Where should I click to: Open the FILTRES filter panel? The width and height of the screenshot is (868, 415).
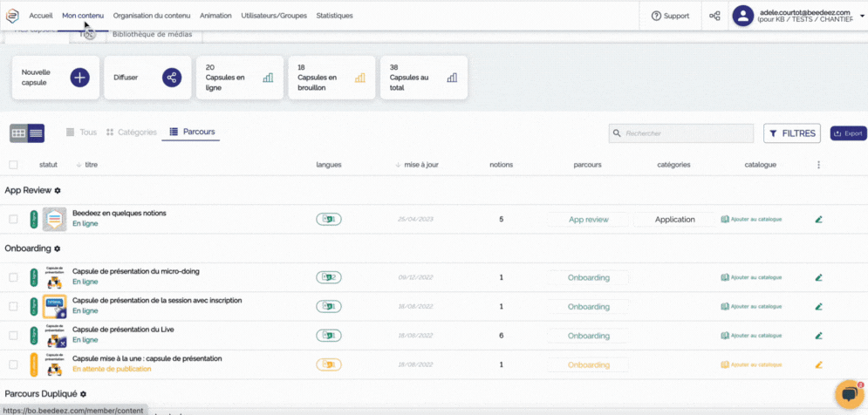click(x=792, y=133)
